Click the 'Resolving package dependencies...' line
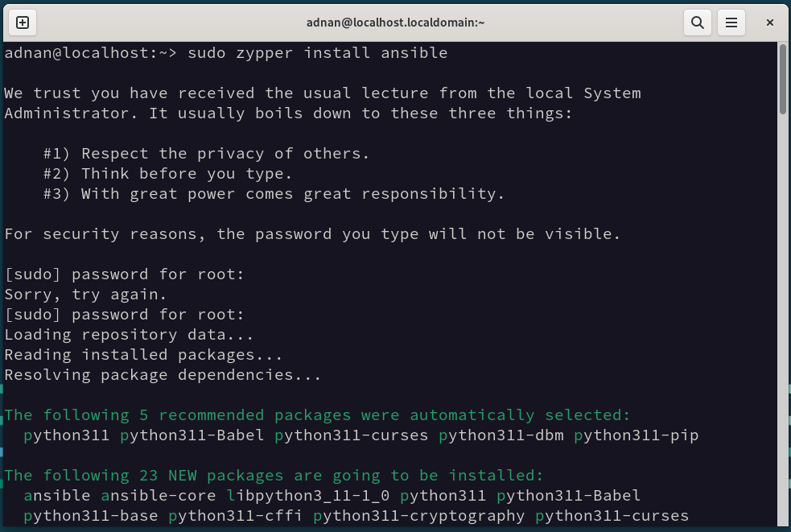 click(163, 375)
